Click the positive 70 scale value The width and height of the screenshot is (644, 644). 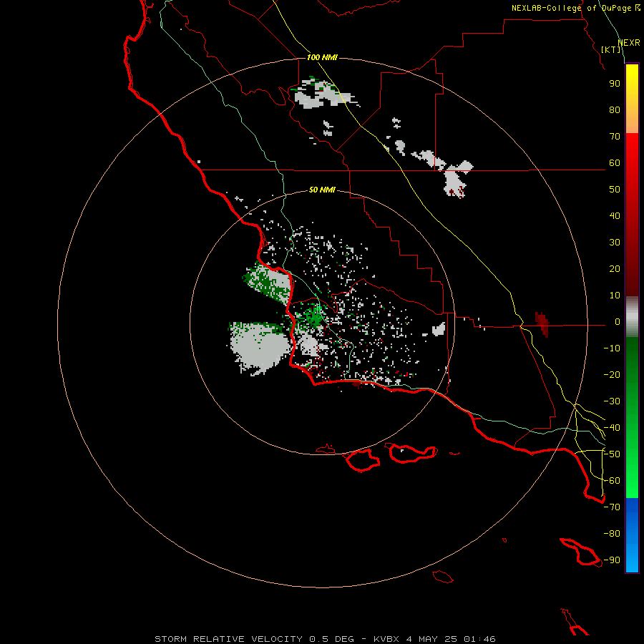[615, 137]
